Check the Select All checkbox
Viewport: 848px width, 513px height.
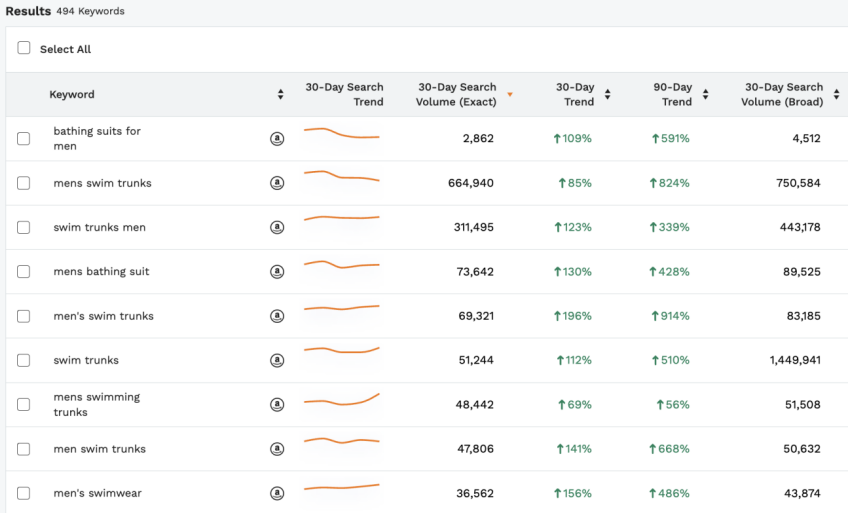(24, 48)
